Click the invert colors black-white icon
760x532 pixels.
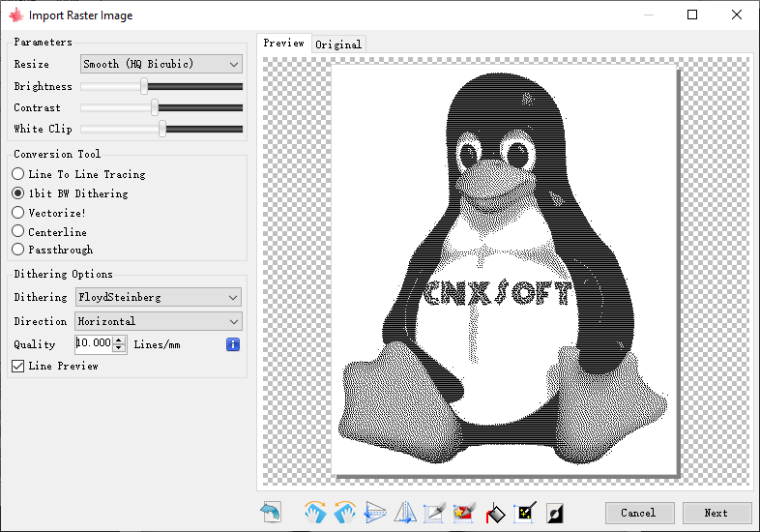[x=555, y=513]
